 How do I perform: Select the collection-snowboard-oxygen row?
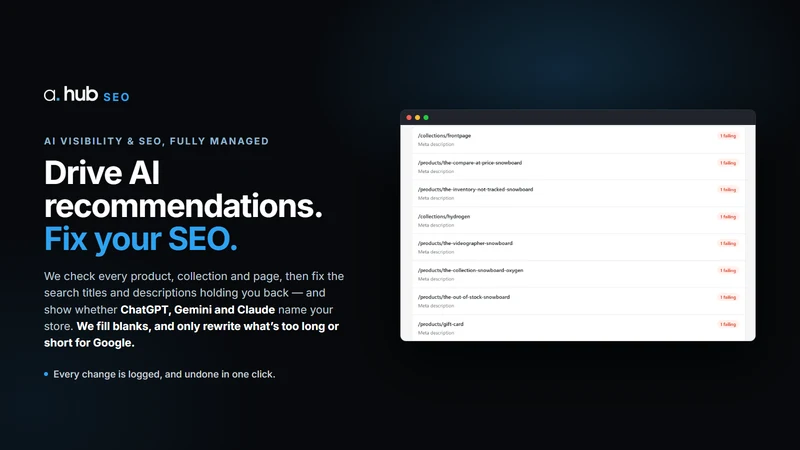click(578, 274)
